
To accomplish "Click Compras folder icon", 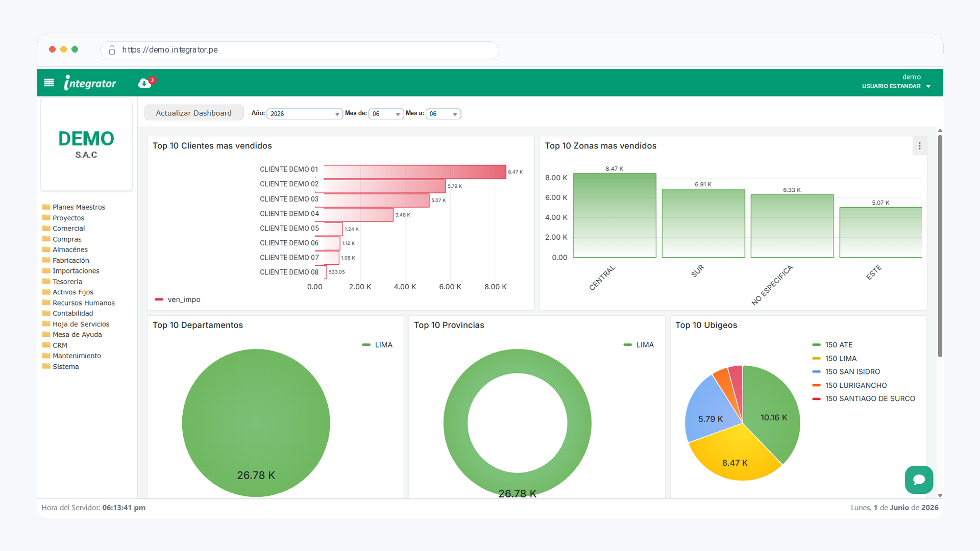I will point(46,239).
